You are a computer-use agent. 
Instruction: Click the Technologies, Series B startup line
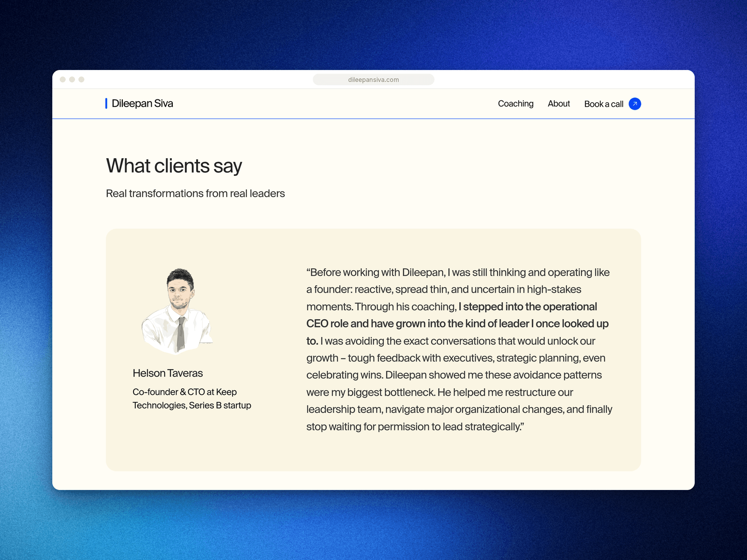192,406
